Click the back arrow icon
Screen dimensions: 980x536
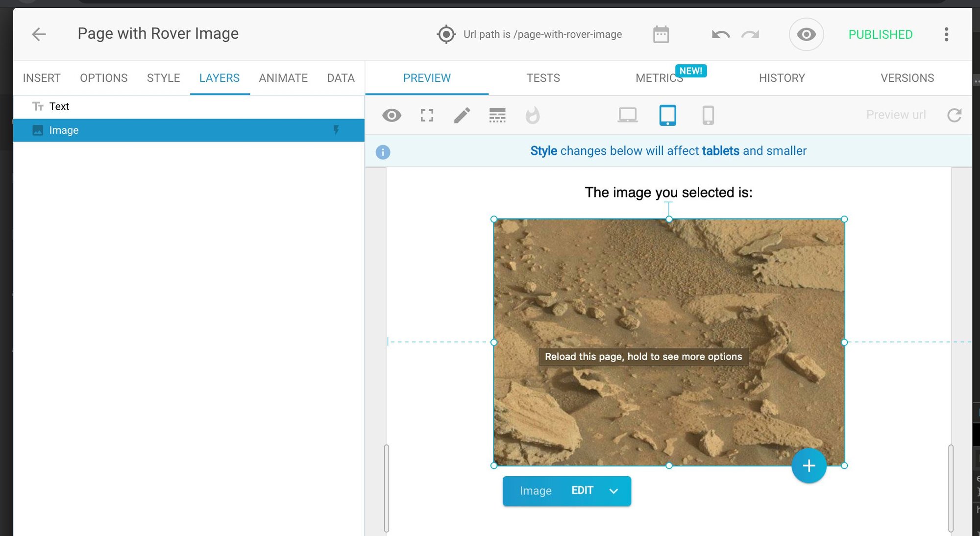39,34
